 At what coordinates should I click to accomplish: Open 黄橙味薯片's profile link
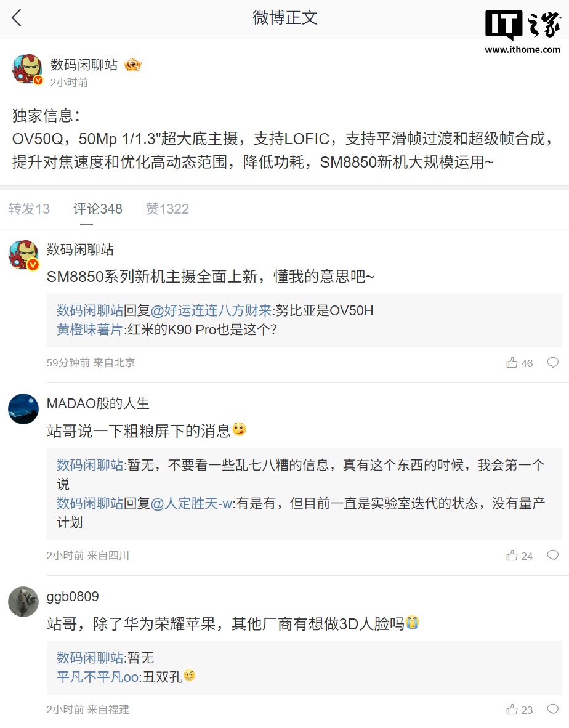pos(90,330)
